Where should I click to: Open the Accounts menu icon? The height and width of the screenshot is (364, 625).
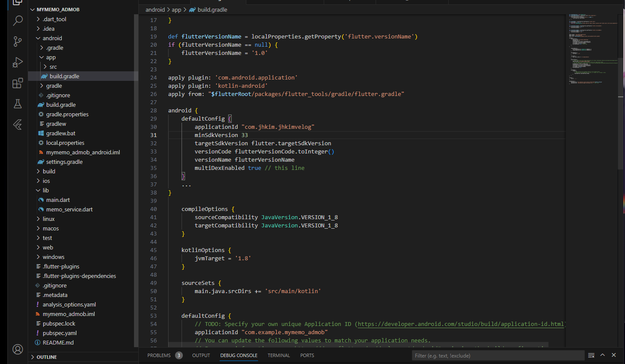18,349
